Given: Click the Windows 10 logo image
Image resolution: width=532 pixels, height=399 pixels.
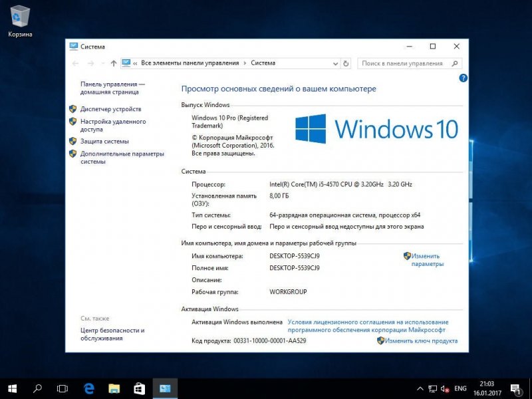Looking at the screenshot, I should point(376,129).
